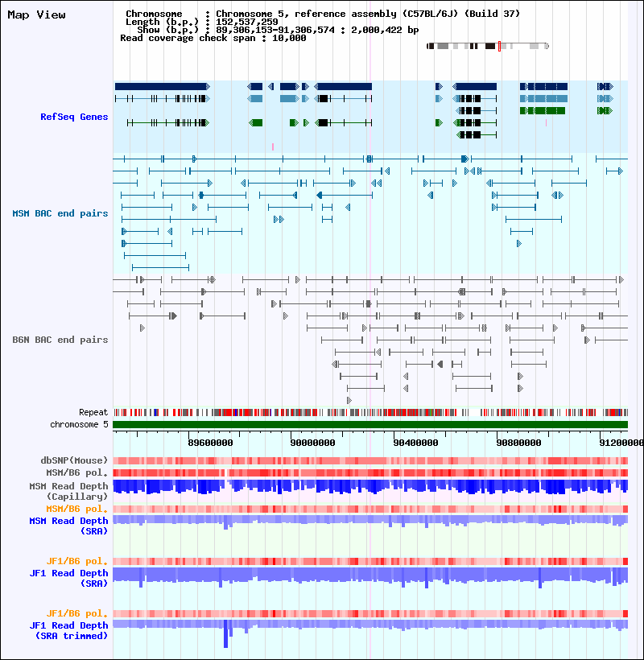Select the leftmost long navy RefSeq gene bar
The height and width of the screenshot is (660, 644).
[x=162, y=86]
